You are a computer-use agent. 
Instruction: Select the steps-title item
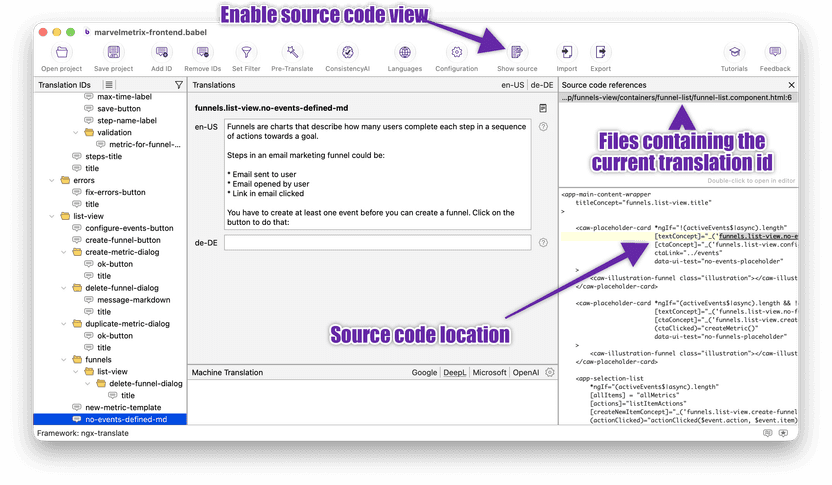(x=103, y=157)
